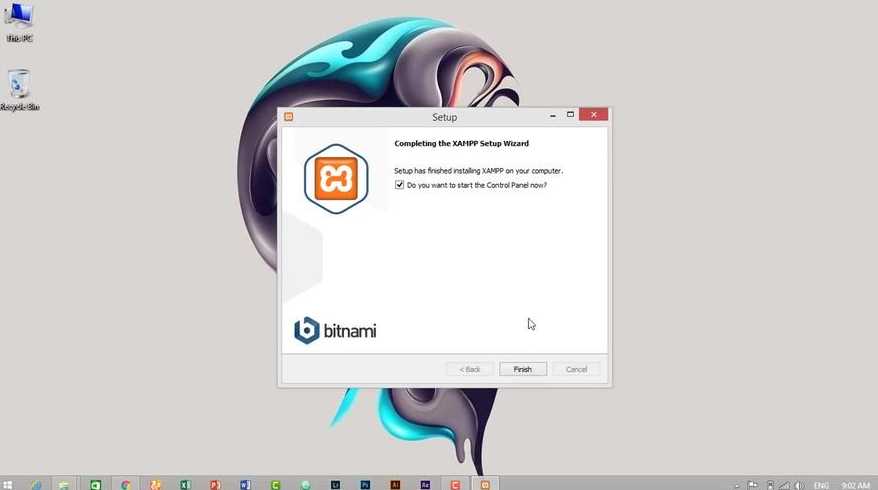Open Excel from the taskbar
This screenshot has width=878, height=490.
pyautogui.click(x=185, y=484)
